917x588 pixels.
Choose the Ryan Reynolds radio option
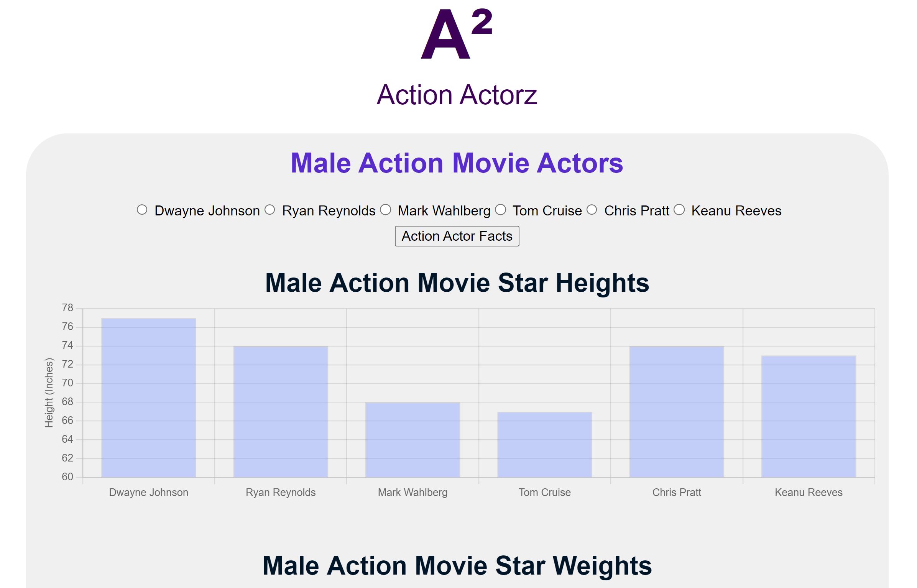tap(270, 210)
